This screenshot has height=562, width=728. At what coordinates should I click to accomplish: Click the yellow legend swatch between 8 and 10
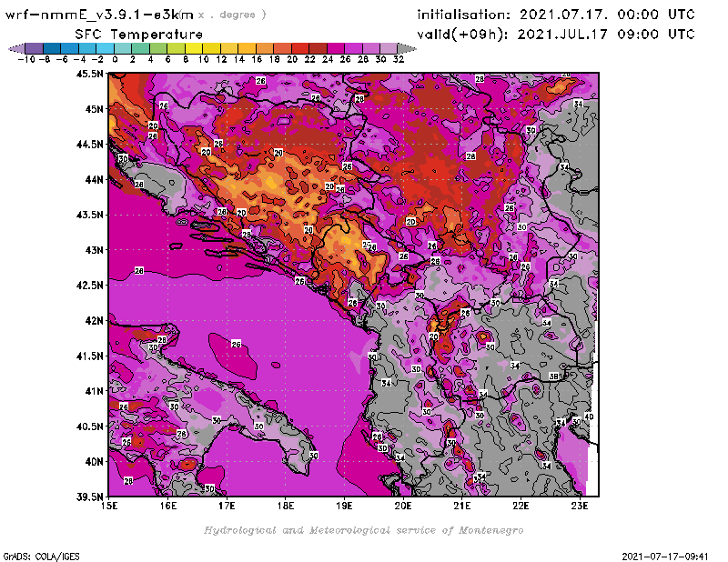194,48
